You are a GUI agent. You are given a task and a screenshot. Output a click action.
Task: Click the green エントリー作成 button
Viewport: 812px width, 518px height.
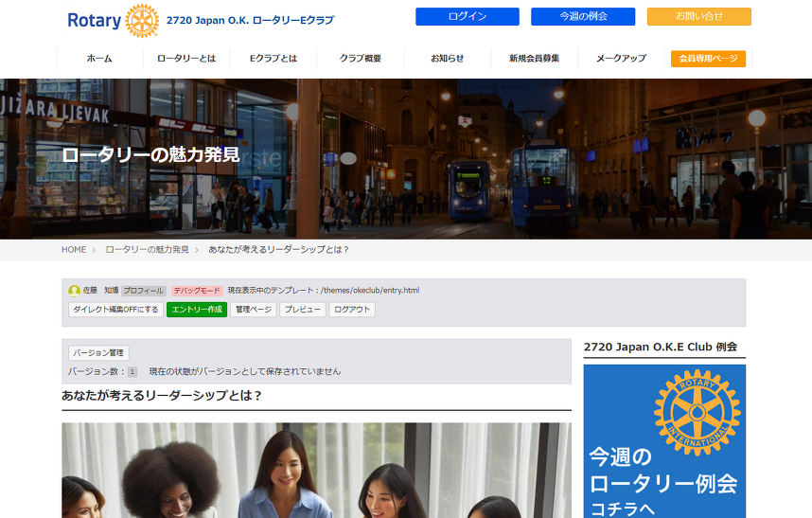[x=197, y=310]
